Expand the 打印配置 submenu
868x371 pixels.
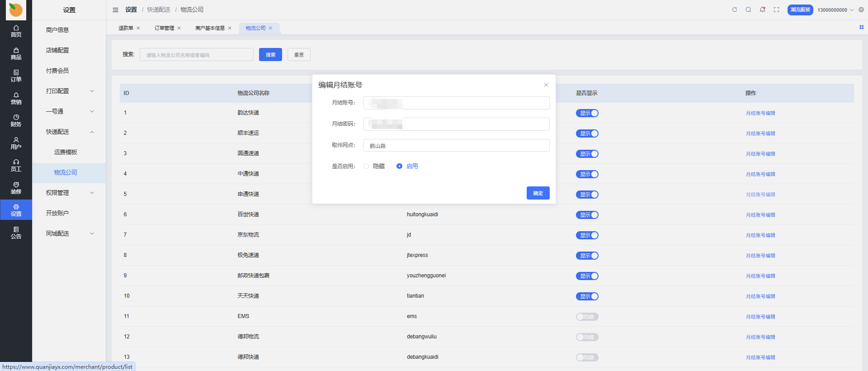click(x=69, y=91)
